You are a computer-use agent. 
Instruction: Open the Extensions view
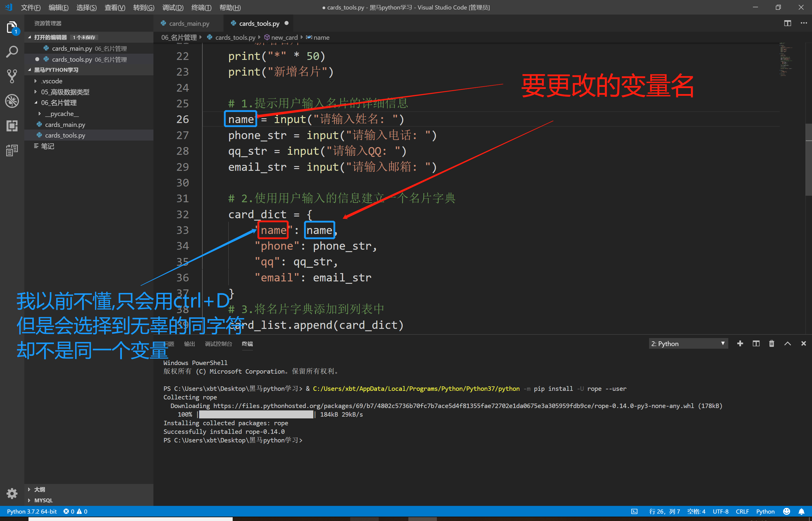point(12,125)
